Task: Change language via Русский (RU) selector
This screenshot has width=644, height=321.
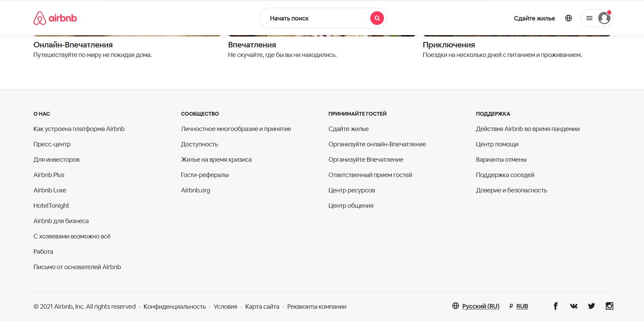Action: click(x=480, y=306)
